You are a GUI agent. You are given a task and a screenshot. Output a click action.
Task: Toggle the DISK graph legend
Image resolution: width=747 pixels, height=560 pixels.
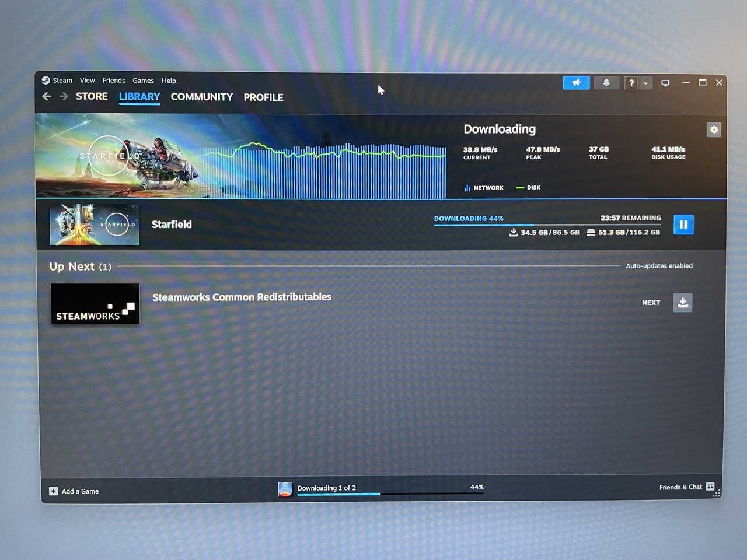529,188
